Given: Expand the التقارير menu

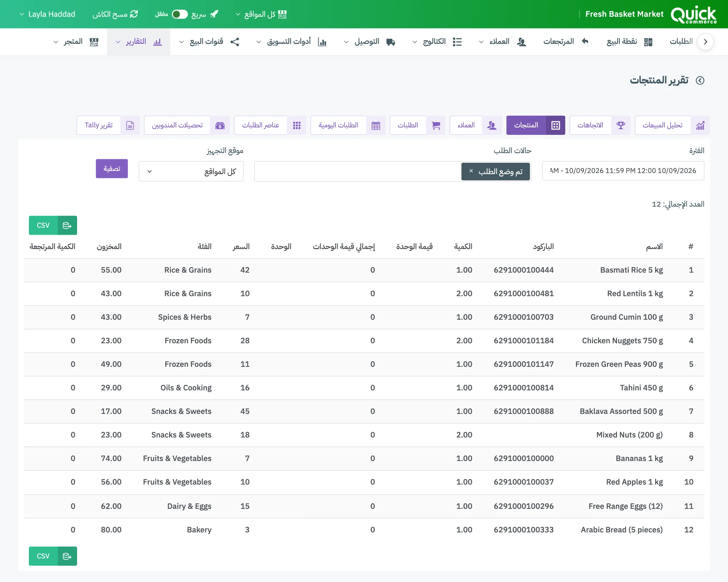Looking at the screenshot, I should tap(138, 42).
